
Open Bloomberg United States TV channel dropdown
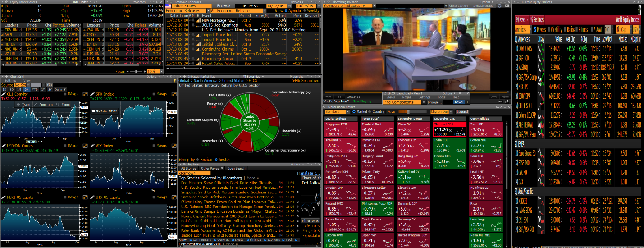(x=375, y=6)
